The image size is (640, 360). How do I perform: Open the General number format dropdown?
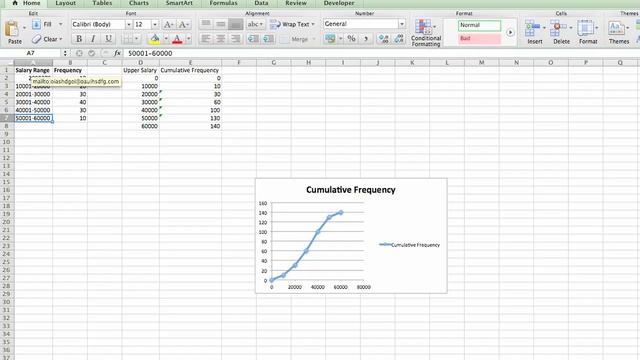(x=402, y=24)
